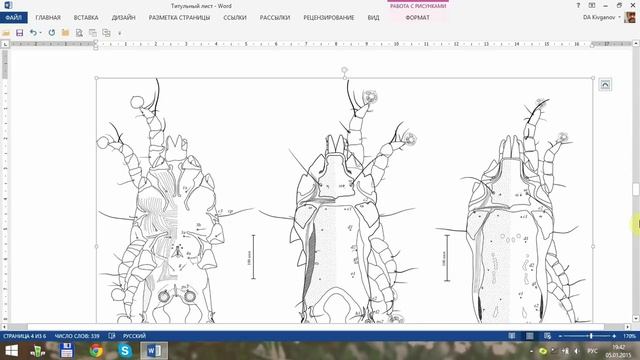Screen dimensions: 640x360
Task: Click the picture rotation handle
Action: 344,70
